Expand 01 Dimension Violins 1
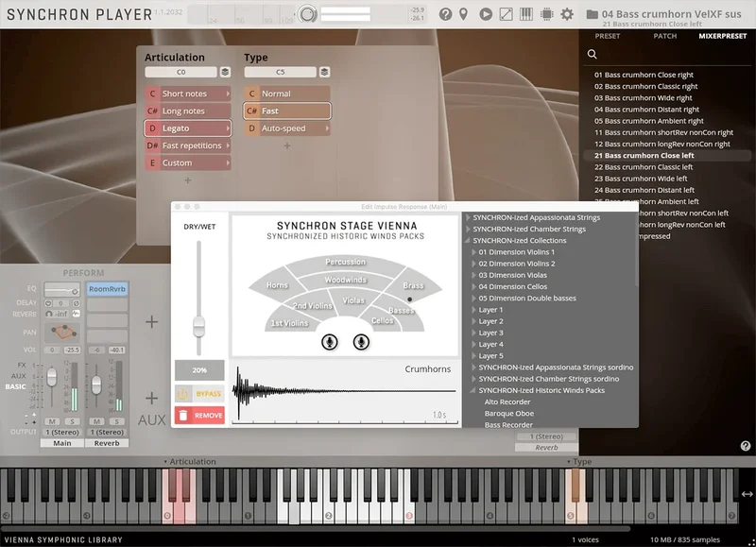The width and height of the screenshot is (756, 547). [x=473, y=252]
